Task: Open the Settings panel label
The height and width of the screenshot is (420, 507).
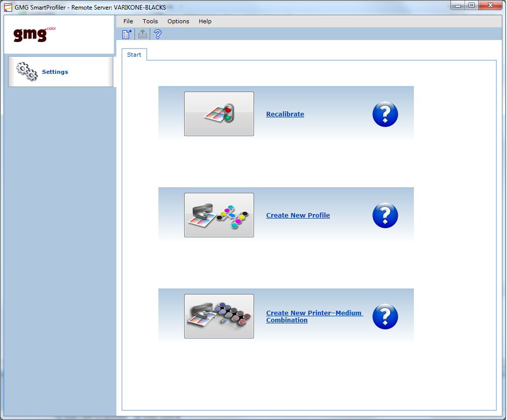Action: point(55,72)
